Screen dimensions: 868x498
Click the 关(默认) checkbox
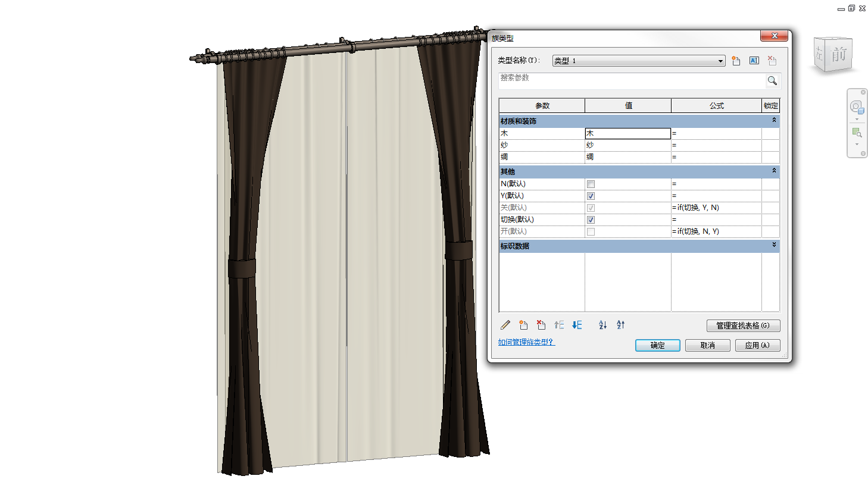tap(591, 208)
